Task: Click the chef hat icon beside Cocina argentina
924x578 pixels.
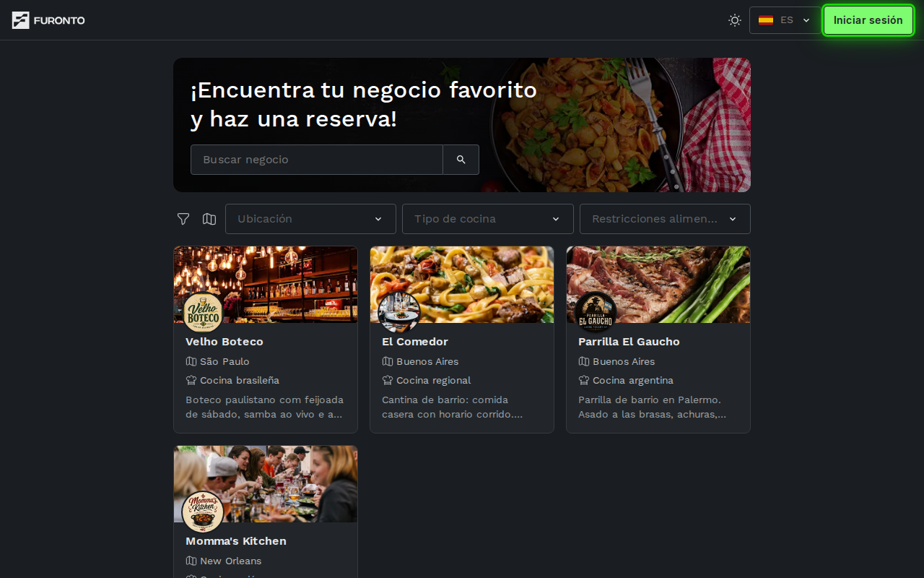Action: click(x=584, y=380)
